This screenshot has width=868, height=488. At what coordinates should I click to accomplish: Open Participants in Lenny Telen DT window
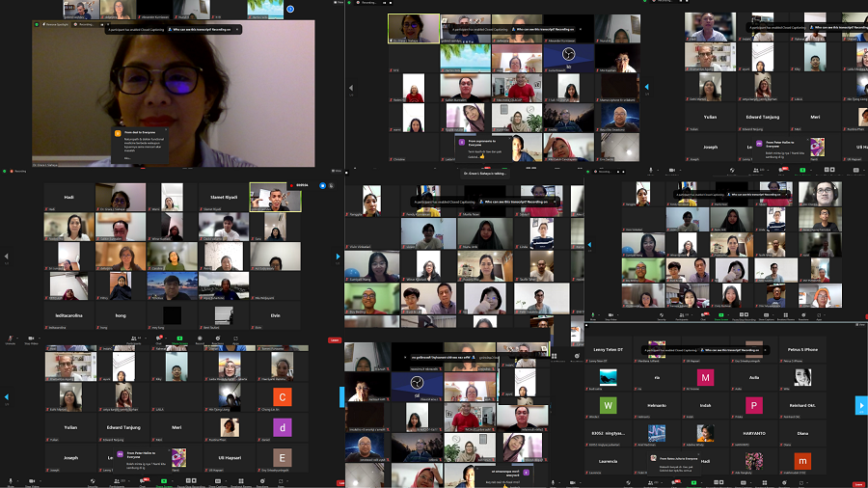coord(650,482)
